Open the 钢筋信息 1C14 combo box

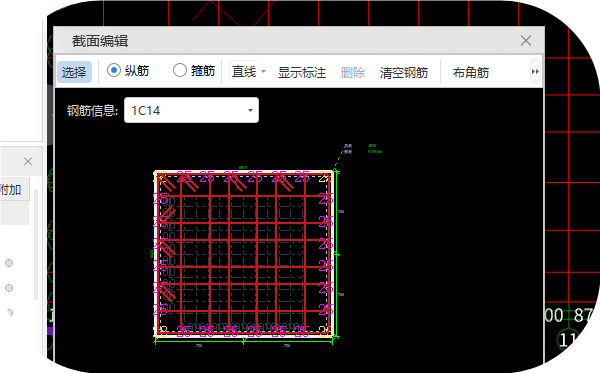[x=191, y=110]
